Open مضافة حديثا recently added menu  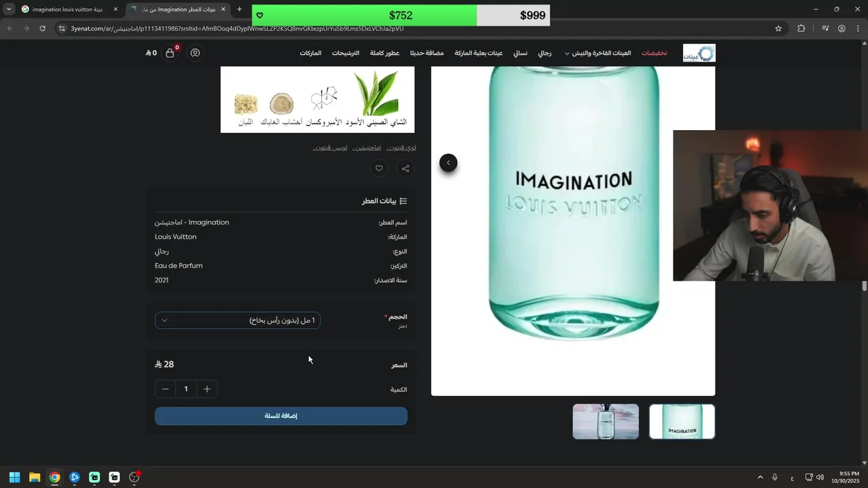point(427,53)
